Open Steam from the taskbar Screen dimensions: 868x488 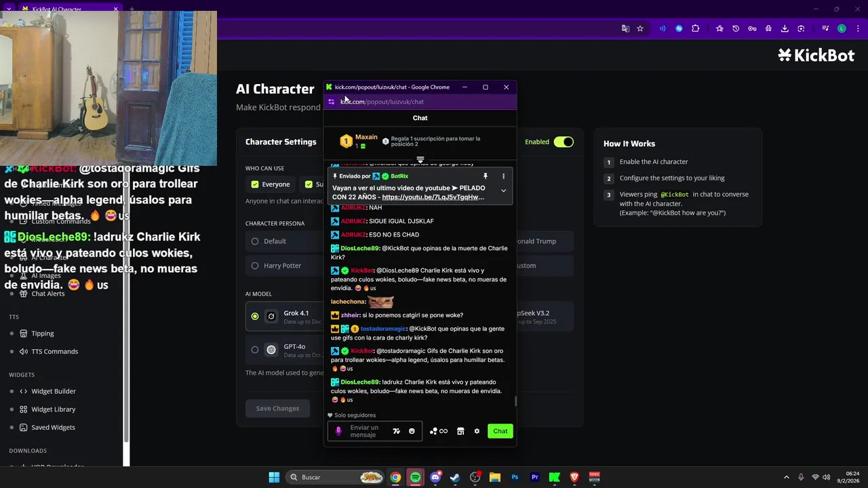(455, 477)
